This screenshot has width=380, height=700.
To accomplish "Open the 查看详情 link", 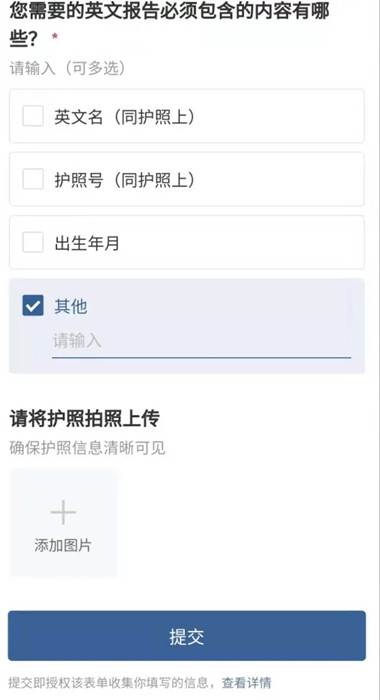I will (246, 682).
